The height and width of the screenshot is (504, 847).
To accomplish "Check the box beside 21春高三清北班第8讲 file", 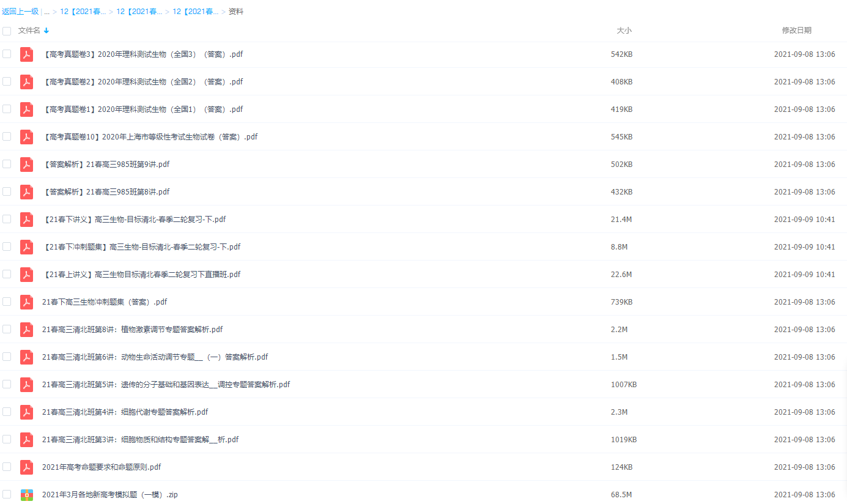I will coord(7,329).
